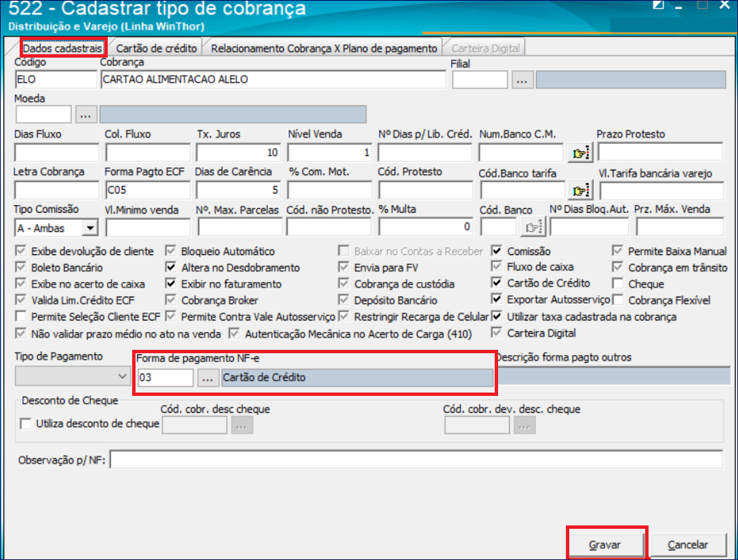This screenshot has width=738, height=560.
Task: Open Cód.Banco tarifa lookup hand icon
Action: (580, 191)
